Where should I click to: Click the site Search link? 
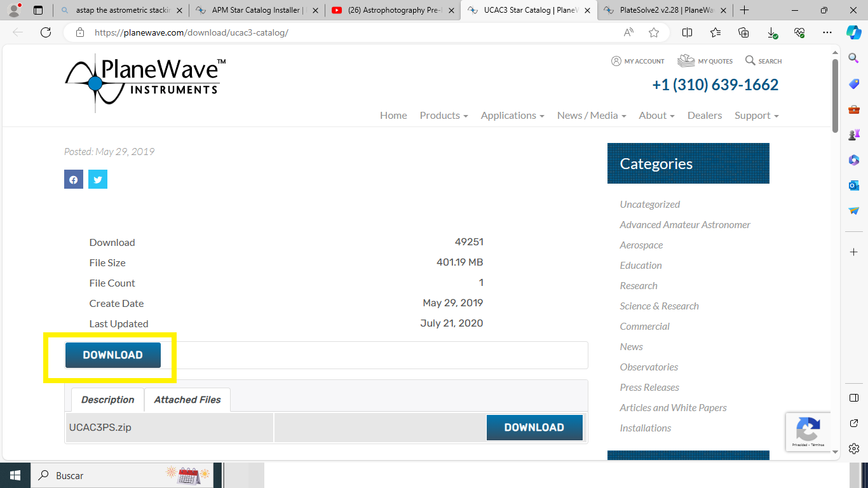pyautogui.click(x=763, y=61)
